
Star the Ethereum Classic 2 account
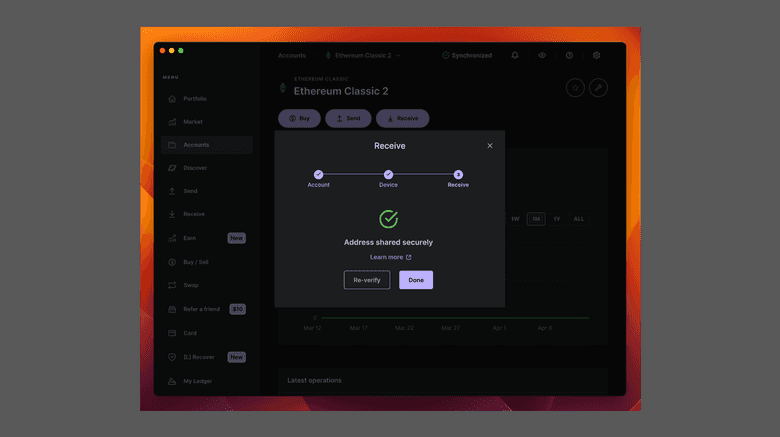pyautogui.click(x=575, y=88)
